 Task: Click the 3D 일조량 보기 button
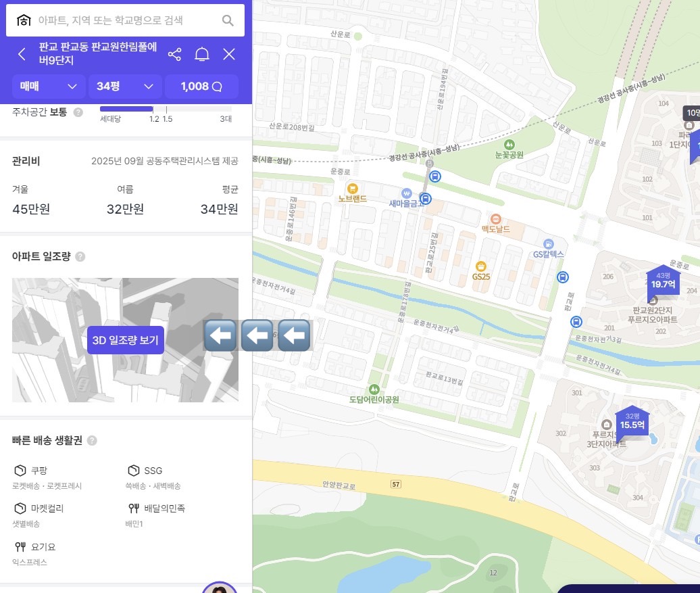125,340
